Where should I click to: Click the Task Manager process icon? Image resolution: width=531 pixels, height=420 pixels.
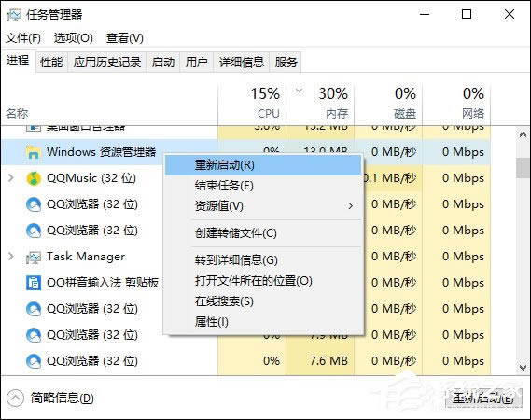tap(34, 258)
